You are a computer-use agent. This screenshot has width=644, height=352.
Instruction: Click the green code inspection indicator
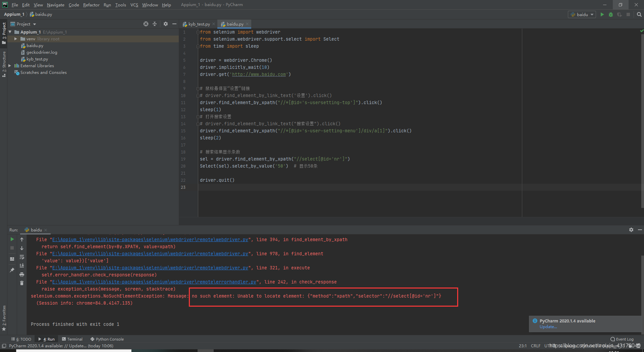pyautogui.click(x=641, y=30)
